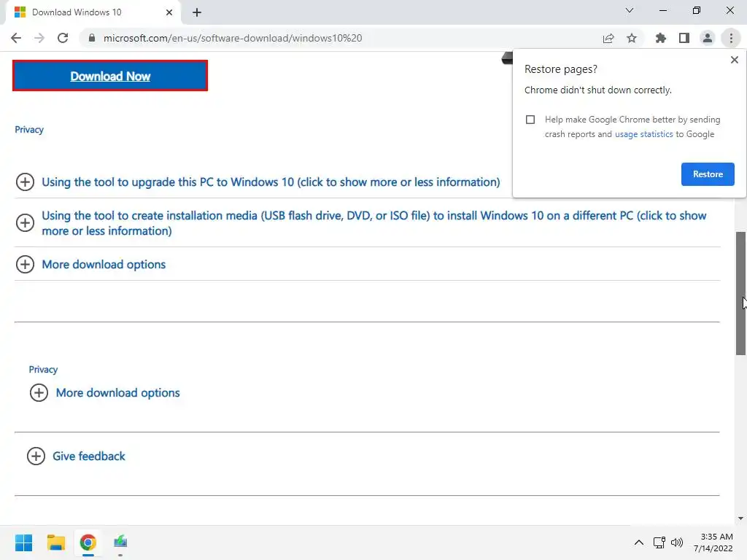Screen dimensions: 747x560
Task: Open the Chrome side panel
Action: pos(684,38)
